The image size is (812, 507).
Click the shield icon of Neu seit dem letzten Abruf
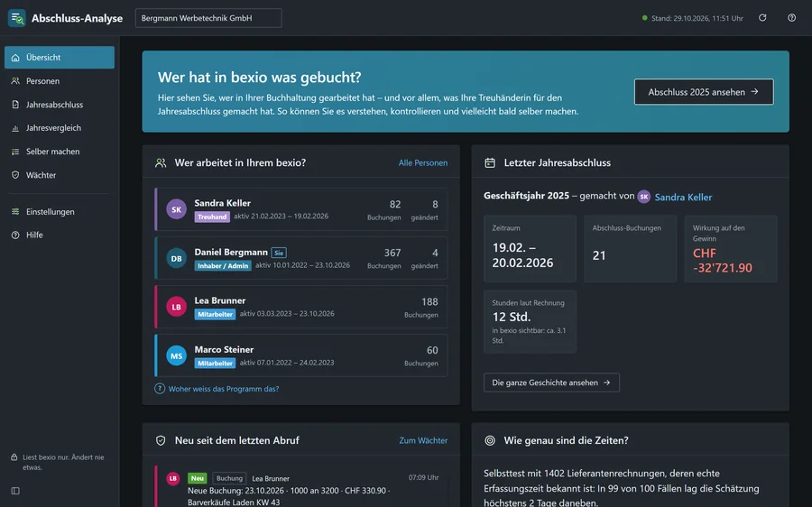pyautogui.click(x=161, y=440)
